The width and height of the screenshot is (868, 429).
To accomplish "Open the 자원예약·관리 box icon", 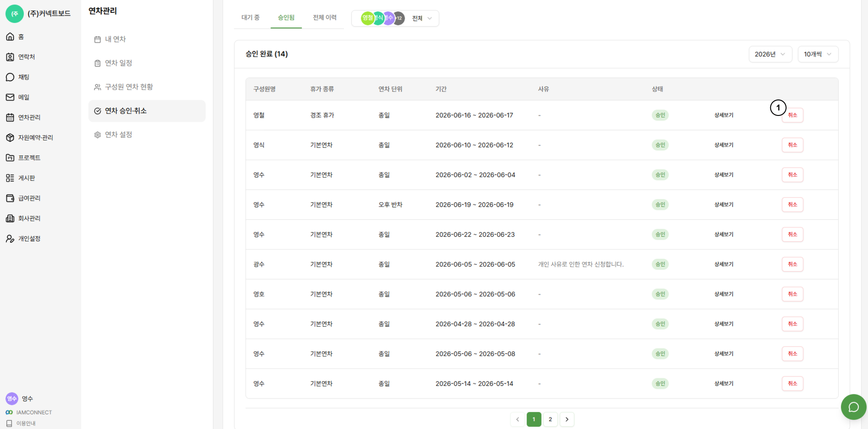I will (x=10, y=137).
